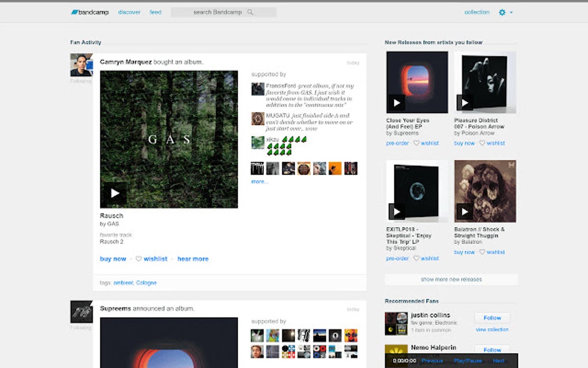588x368 pixels.
Task: Play the Close Your Eyes release preview
Action: click(x=397, y=103)
